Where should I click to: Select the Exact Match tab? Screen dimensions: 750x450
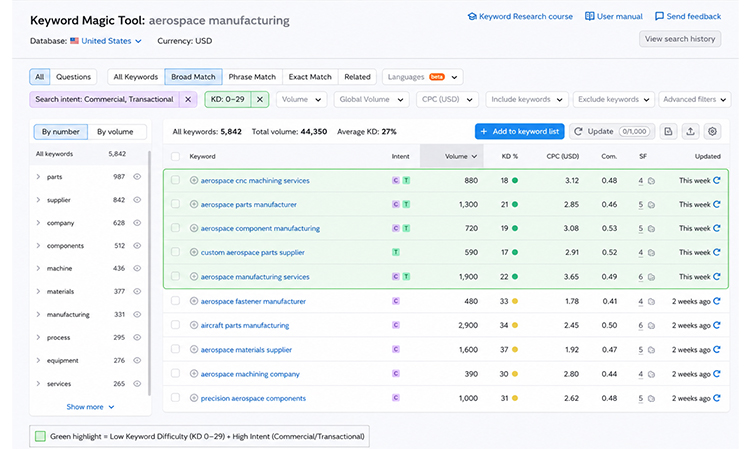point(310,77)
